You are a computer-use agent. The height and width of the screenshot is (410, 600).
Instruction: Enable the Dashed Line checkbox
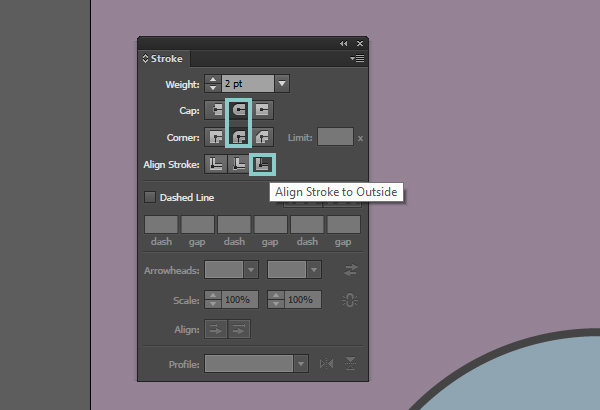[150, 197]
